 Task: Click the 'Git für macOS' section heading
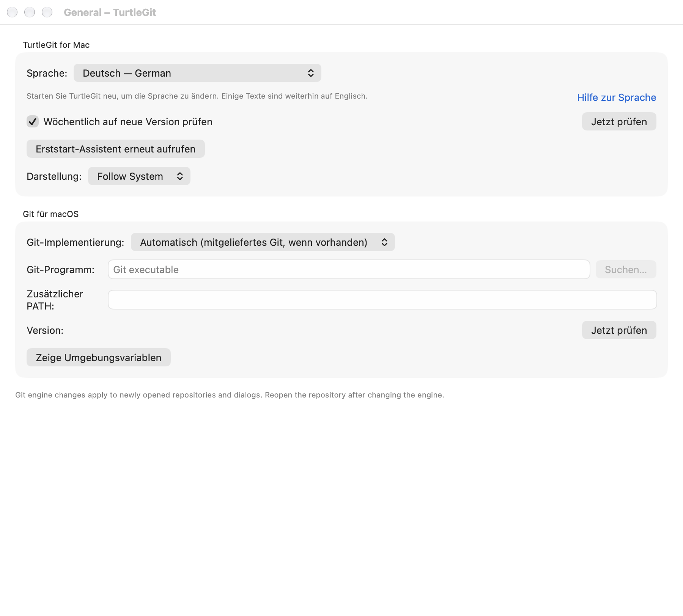click(51, 214)
